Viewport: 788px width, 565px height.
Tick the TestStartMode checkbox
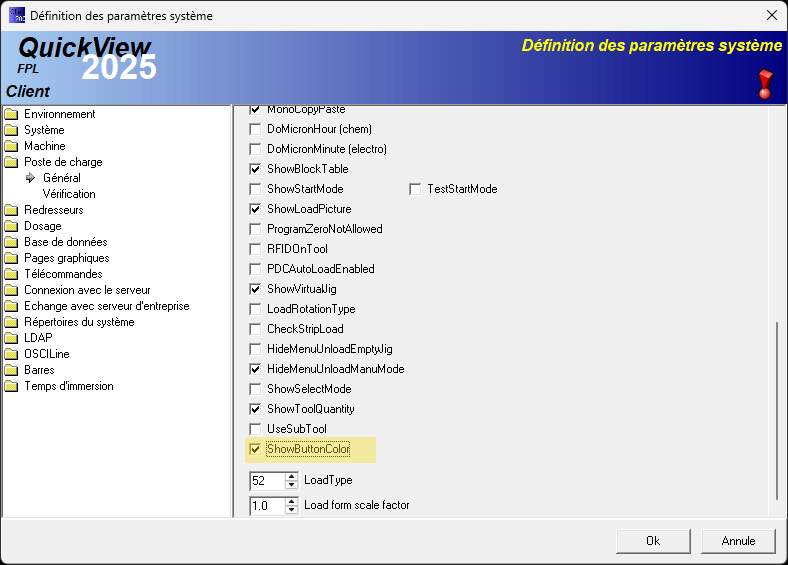click(415, 189)
